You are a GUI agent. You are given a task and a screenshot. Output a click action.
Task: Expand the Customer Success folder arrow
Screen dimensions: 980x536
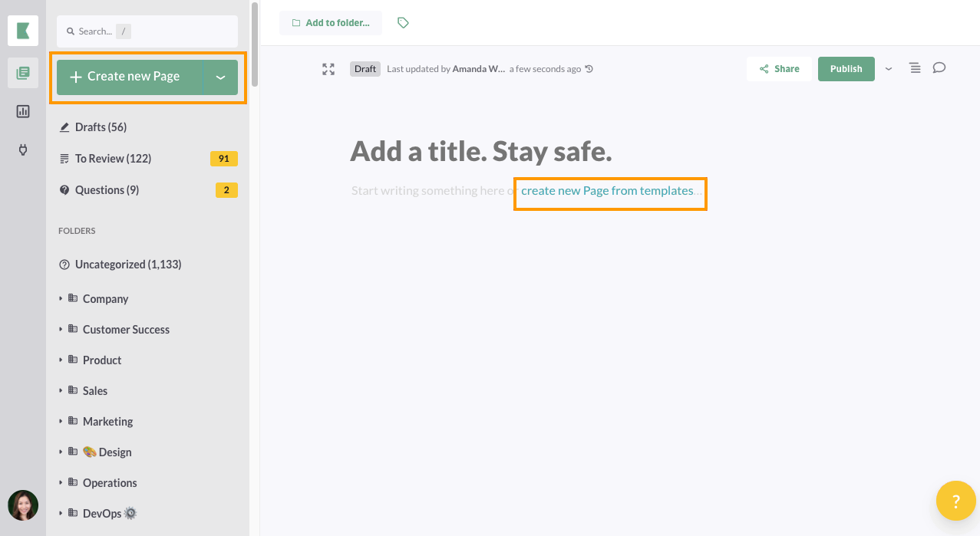pyautogui.click(x=61, y=329)
